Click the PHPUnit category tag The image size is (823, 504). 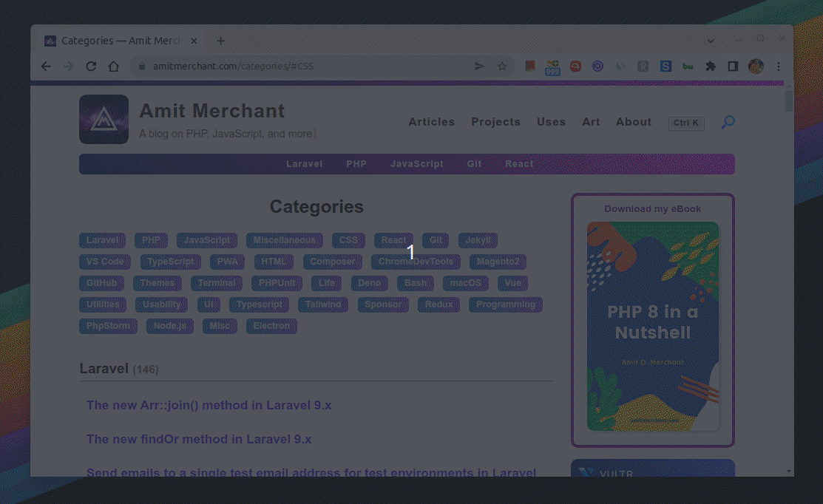[277, 283]
